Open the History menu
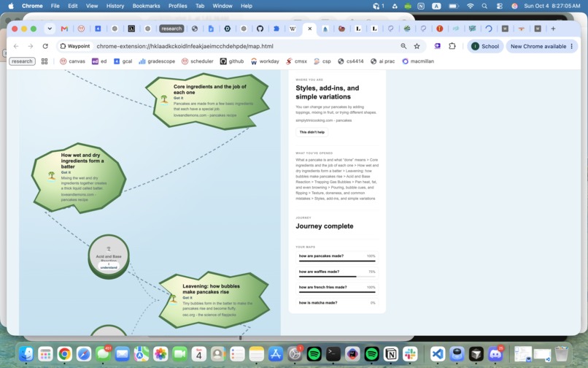 pyautogui.click(x=115, y=6)
